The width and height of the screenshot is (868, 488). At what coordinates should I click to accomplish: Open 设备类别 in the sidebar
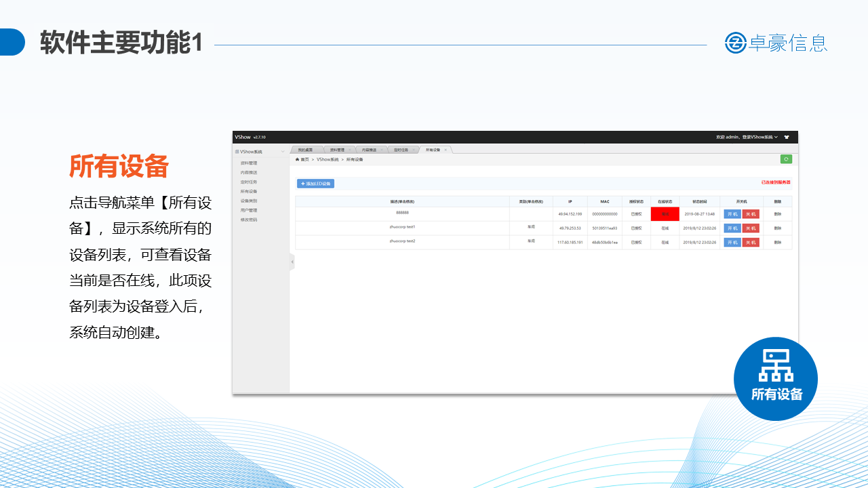point(249,201)
